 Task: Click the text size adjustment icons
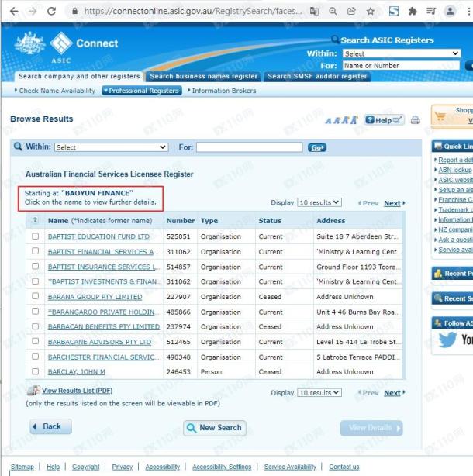click(341, 120)
